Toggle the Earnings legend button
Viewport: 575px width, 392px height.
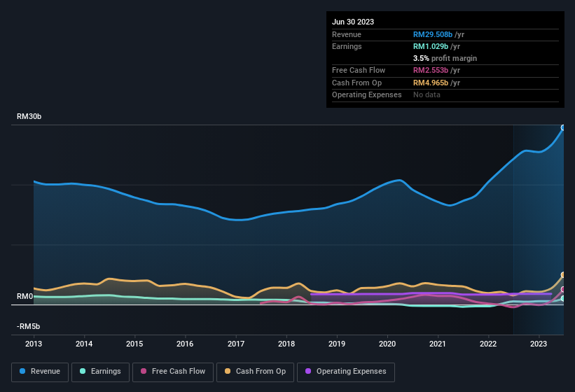click(100, 372)
